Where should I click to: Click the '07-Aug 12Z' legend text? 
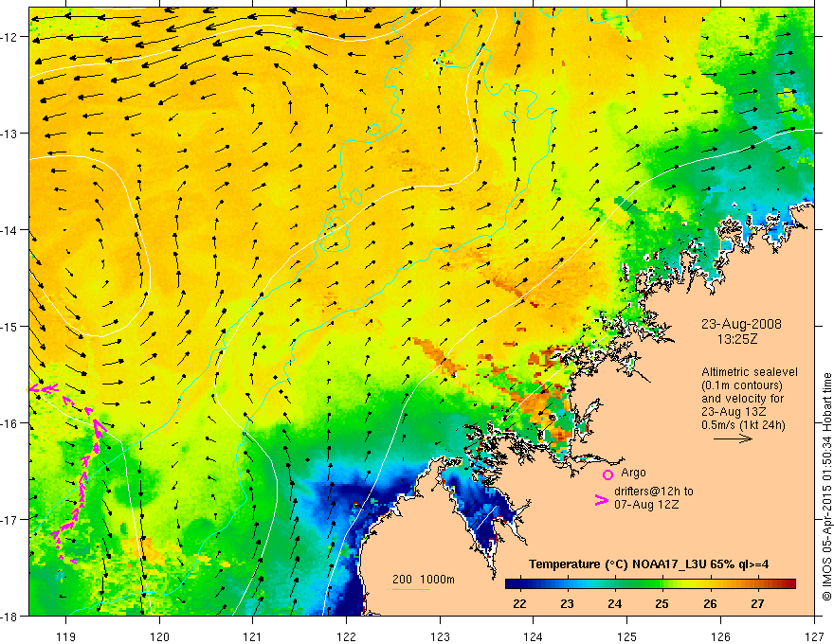point(646,505)
